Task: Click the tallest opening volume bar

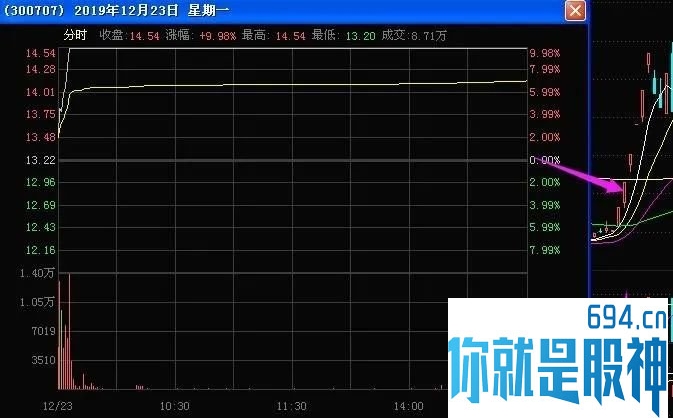Action: (69, 331)
